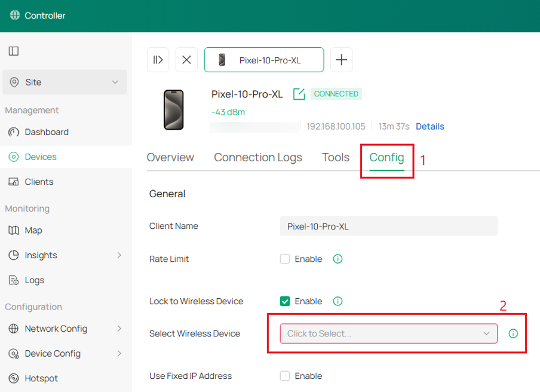540x392 pixels.
Task: Show Select Wireless Device info icon
Action: tap(513, 334)
